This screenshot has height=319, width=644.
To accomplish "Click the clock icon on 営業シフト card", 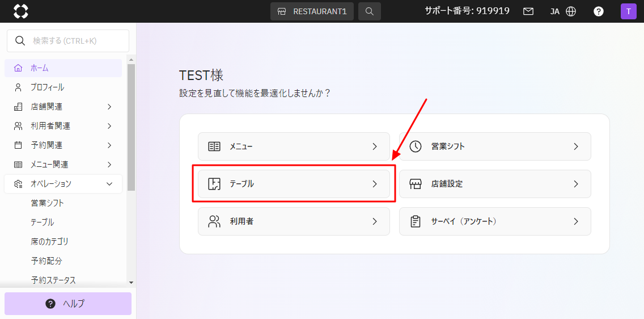I will [x=416, y=146].
